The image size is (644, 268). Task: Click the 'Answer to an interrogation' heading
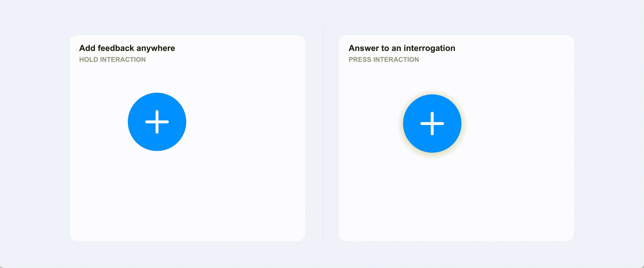(x=402, y=48)
